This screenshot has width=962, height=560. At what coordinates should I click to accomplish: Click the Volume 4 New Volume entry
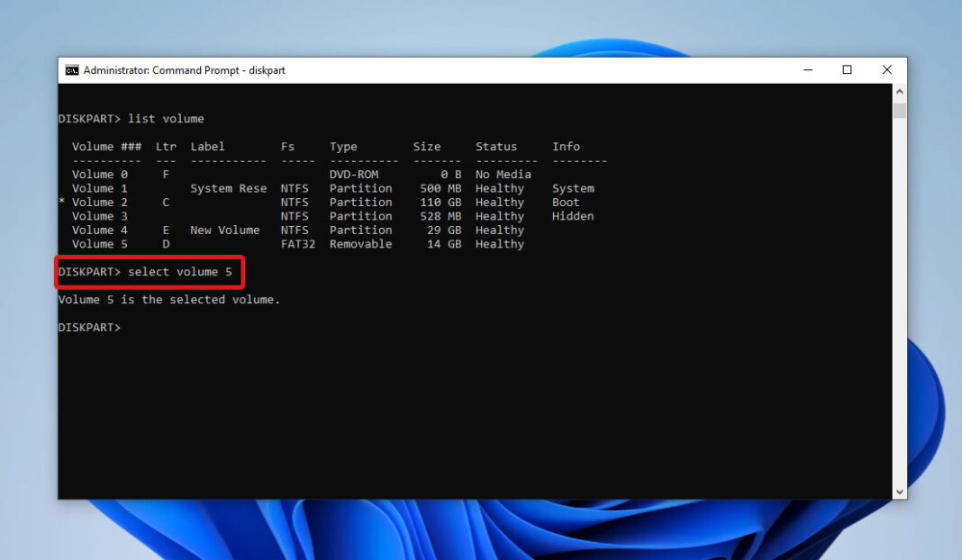[x=224, y=230]
